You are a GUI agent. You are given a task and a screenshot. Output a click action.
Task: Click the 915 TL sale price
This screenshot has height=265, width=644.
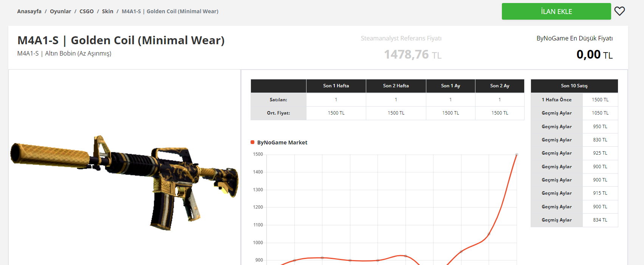(600, 193)
